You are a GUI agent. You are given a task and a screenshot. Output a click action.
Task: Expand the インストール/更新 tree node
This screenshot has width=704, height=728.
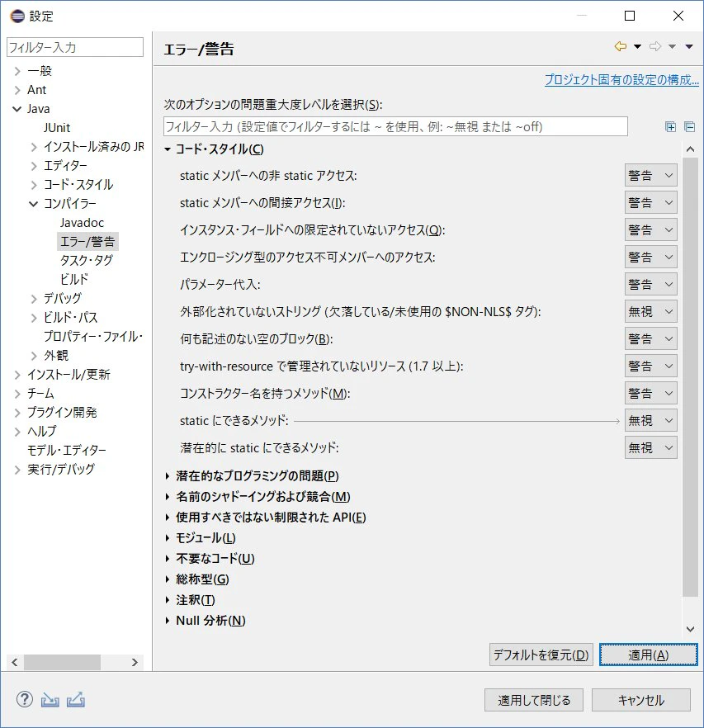point(17,375)
